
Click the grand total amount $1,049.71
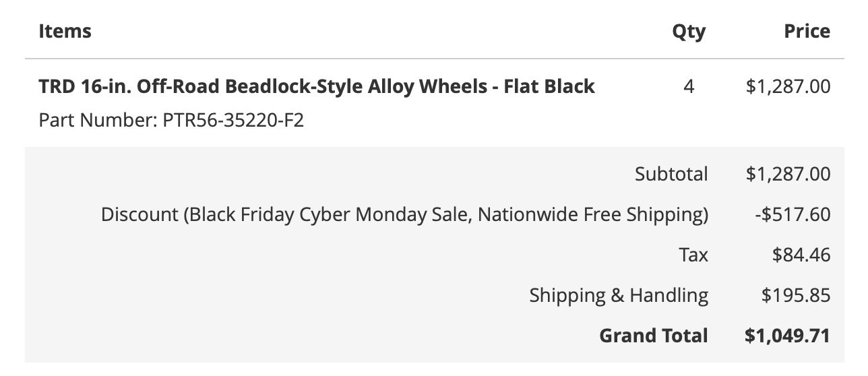[x=787, y=336]
